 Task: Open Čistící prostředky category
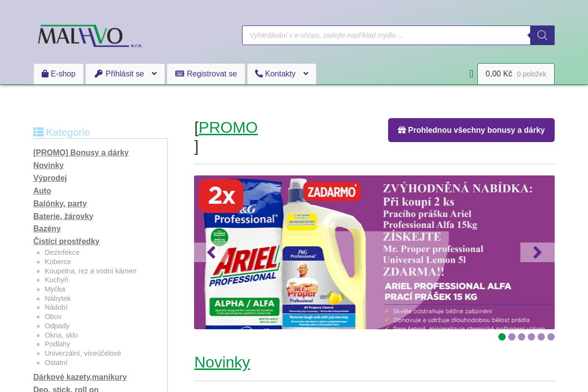[66, 242]
